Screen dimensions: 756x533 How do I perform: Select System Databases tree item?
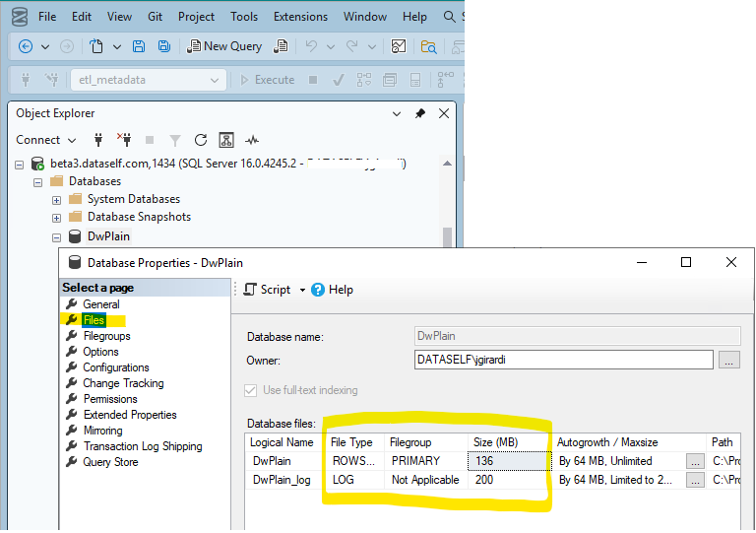pos(134,199)
